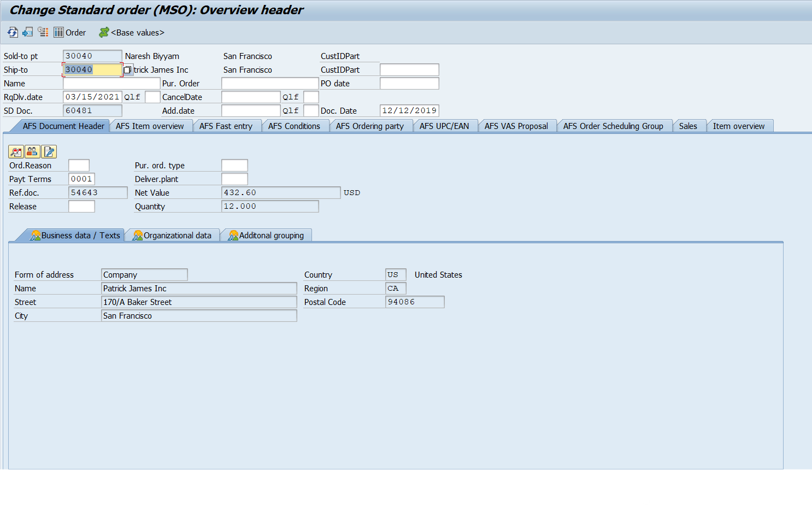Click the refresh document icon in toolbar
This screenshot has width=812, height=505.
(13, 33)
